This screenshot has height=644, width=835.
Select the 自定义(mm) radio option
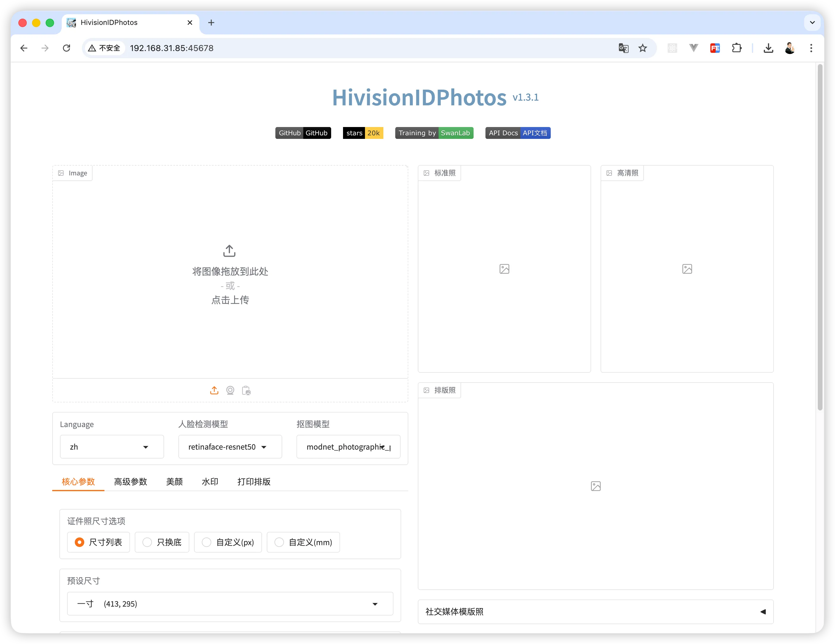pos(303,542)
